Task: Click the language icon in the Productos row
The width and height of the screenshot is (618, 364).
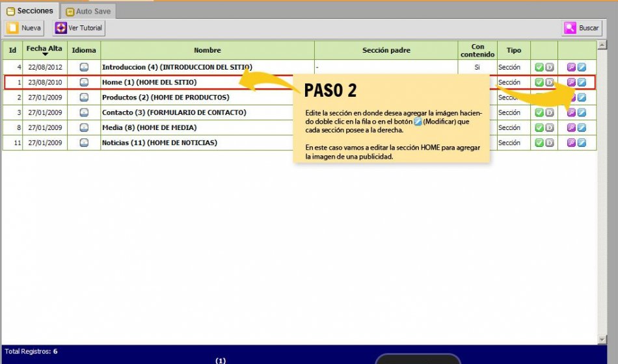Action: click(84, 97)
